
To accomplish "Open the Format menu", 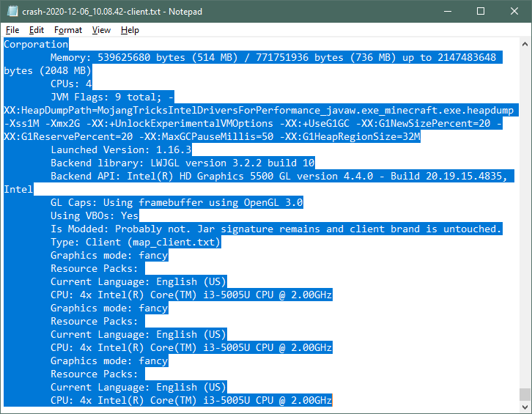I will click(68, 30).
